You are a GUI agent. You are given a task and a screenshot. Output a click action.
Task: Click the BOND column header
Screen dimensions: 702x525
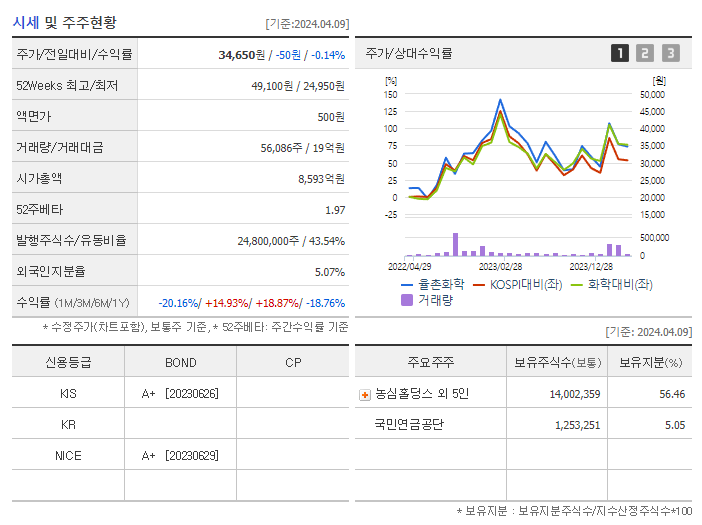click(x=180, y=363)
